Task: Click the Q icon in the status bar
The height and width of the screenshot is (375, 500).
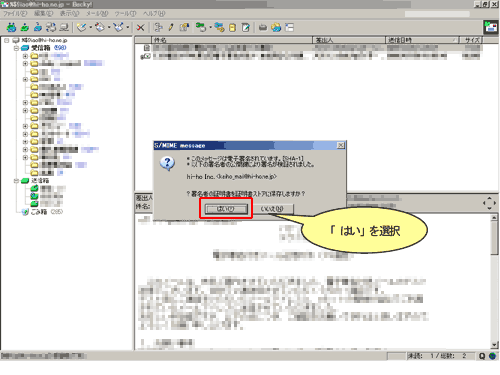Action: 482,356
